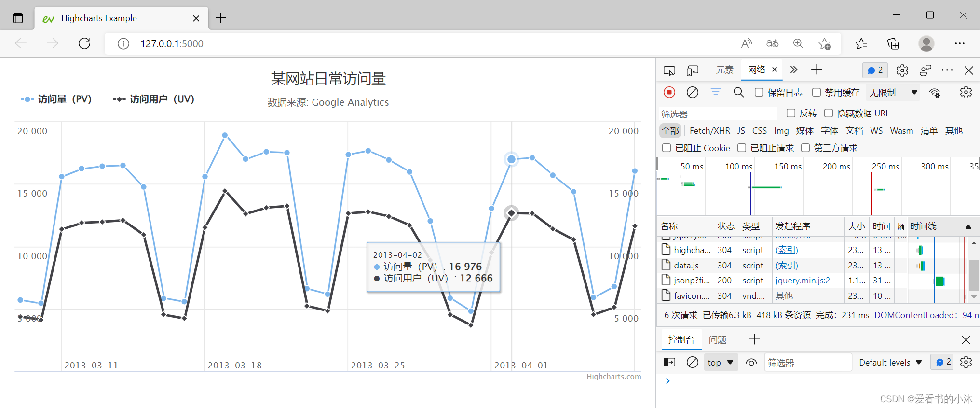Click the 2013-04-02 PV data point
This screenshot has width=980, height=408.
click(511, 159)
